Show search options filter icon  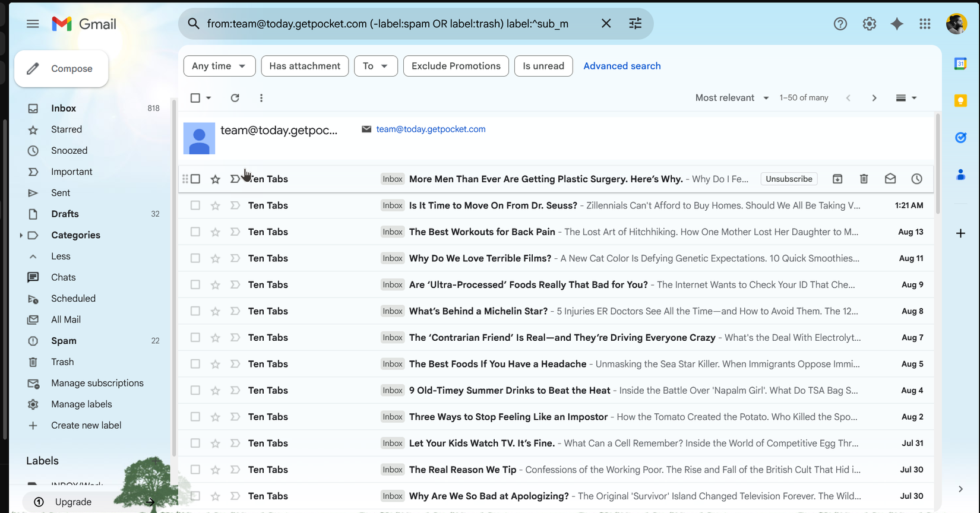click(635, 24)
